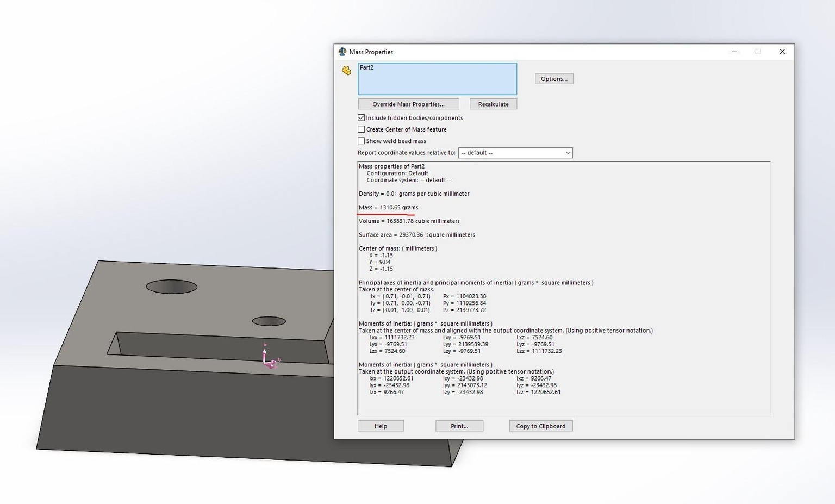Click the 'Px = 1104023.30' value

tap(464, 296)
